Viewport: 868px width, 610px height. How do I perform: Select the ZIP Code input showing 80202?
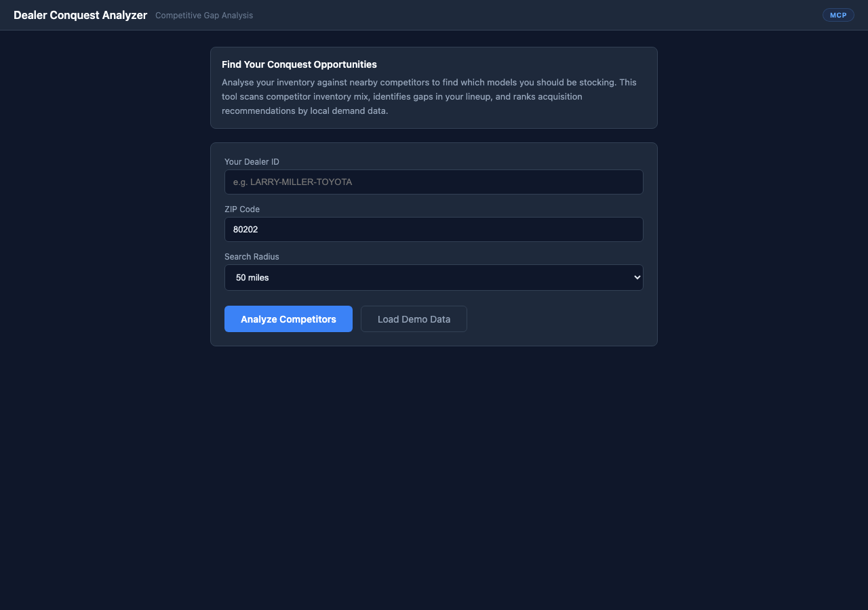(x=433, y=229)
